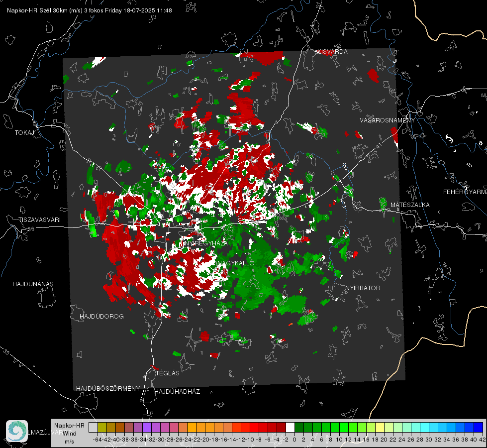Click road number 36 near Tiszavasvári
This screenshot has height=448, width=487.
31,229
